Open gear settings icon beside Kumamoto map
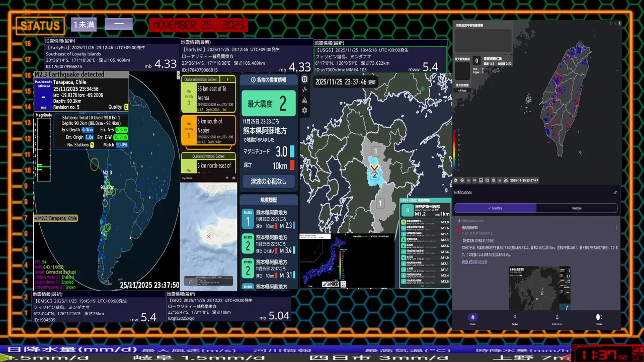The image size is (644, 362). point(304,110)
